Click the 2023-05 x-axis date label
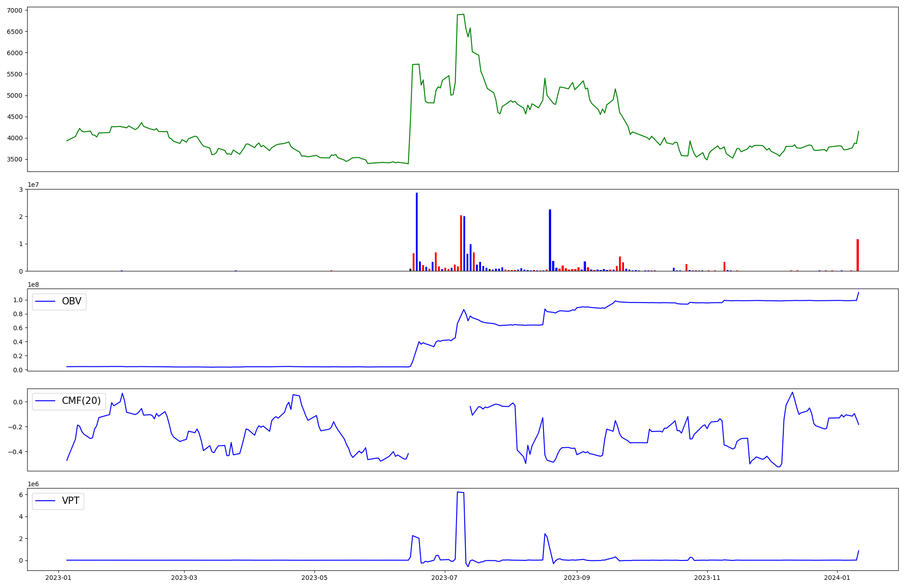This screenshot has width=905, height=588. (x=314, y=578)
